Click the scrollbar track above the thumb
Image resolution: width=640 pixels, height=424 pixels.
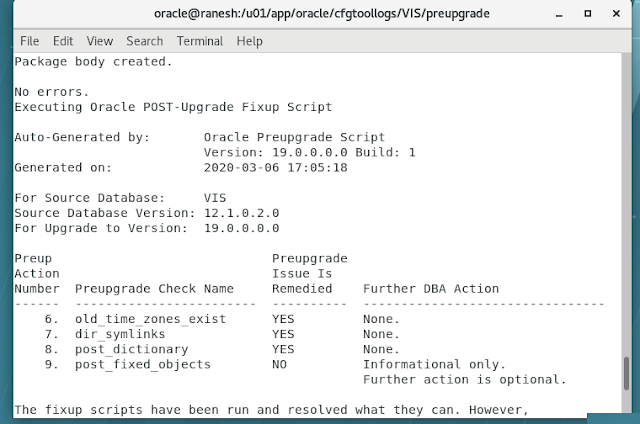click(626, 200)
